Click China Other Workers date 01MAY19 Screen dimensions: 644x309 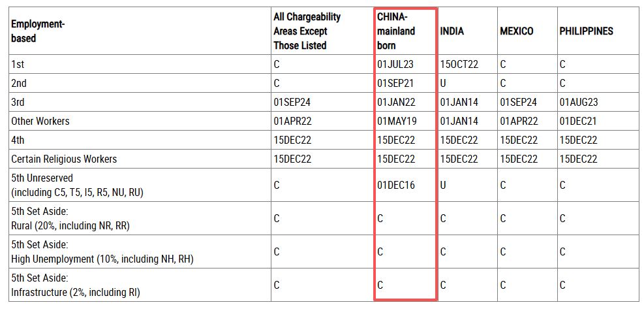coord(397,122)
